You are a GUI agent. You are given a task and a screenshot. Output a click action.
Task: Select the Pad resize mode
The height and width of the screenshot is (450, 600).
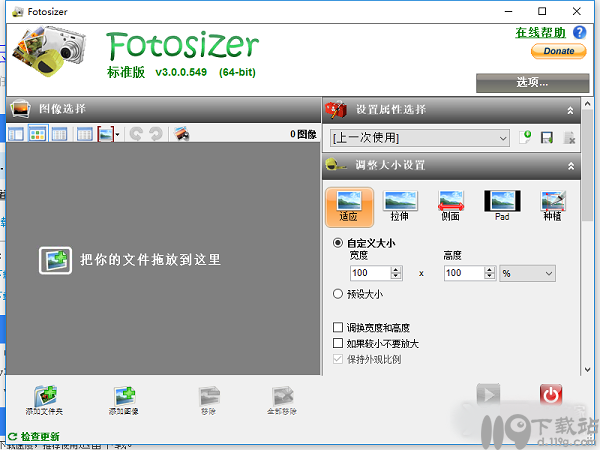(502, 206)
